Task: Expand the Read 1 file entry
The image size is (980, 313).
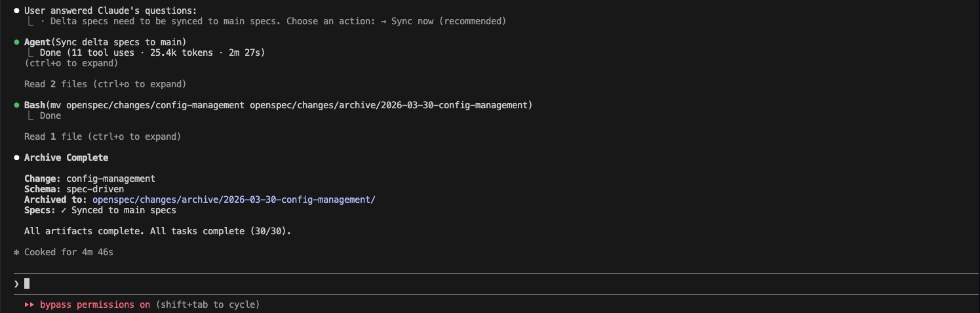Action: click(x=102, y=136)
